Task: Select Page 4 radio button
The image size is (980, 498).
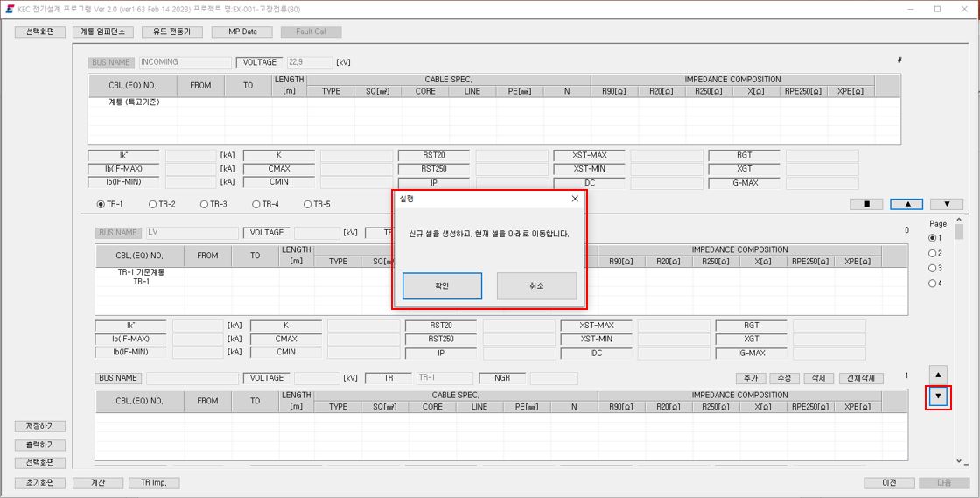Action: coord(935,283)
